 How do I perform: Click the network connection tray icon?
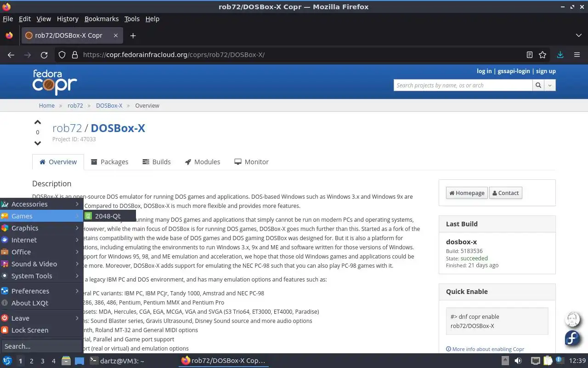535,361
